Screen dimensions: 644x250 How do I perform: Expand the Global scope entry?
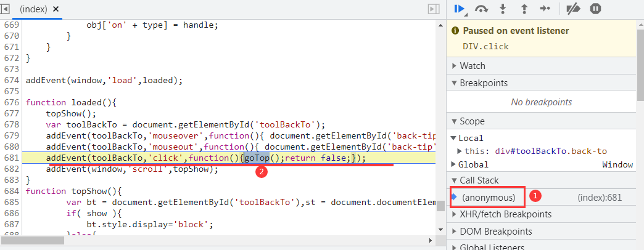(x=455, y=164)
